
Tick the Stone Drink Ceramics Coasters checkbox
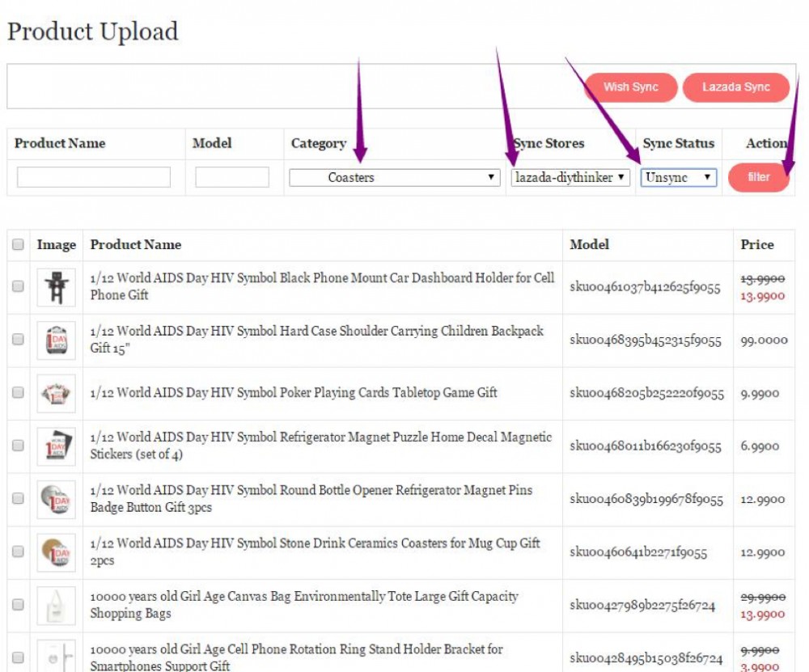(x=18, y=552)
